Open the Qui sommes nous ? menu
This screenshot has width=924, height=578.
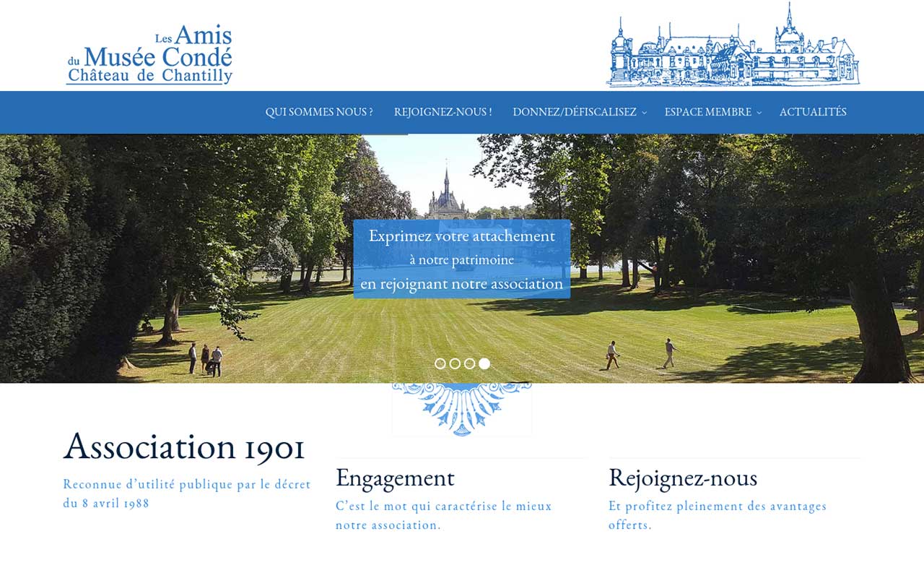(x=319, y=112)
